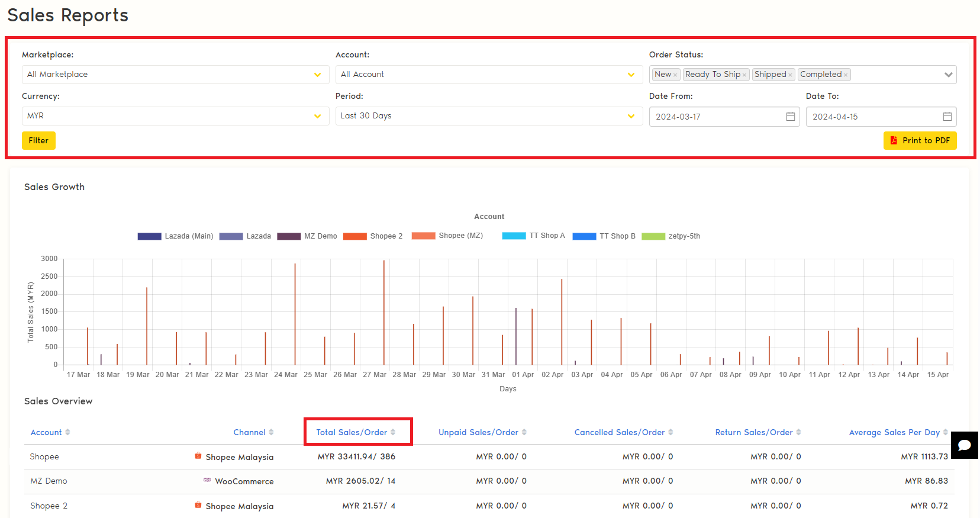This screenshot has height=518, width=980.
Task: Toggle Shopee 2 series in chart legend
Action: coord(373,236)
